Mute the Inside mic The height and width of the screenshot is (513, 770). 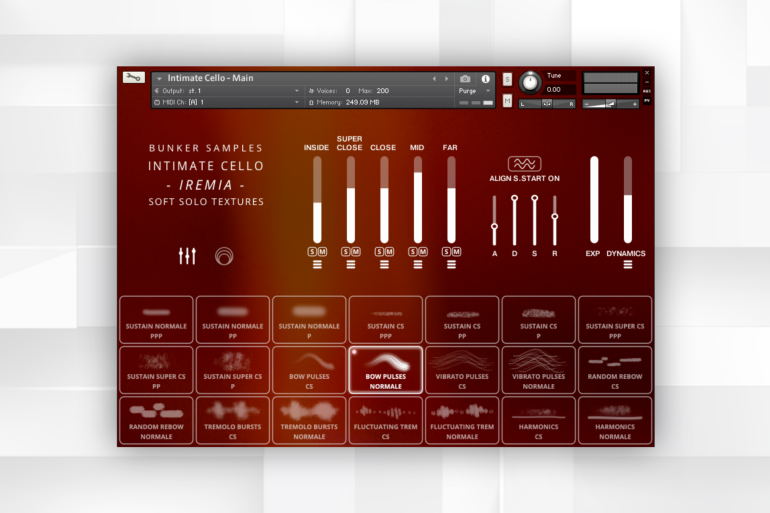322,251
